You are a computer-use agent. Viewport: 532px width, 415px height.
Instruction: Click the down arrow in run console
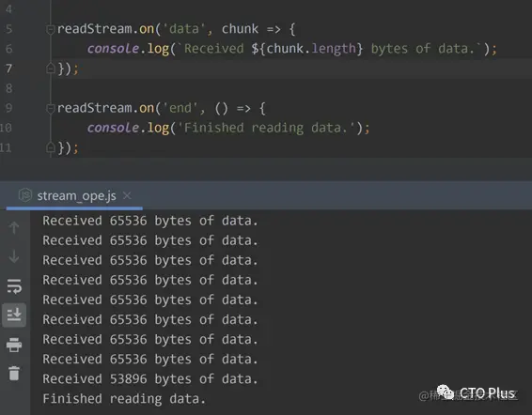click(x=14, y=256)
